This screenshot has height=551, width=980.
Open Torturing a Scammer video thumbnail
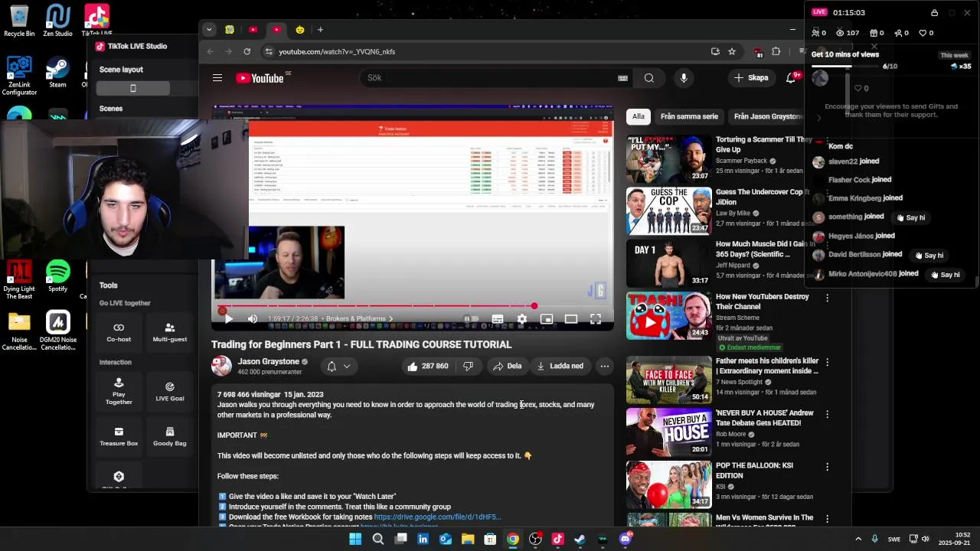click(668, 159)
